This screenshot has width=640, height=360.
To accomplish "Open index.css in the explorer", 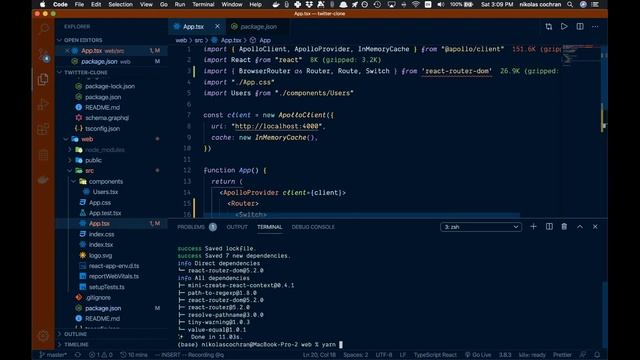I will 102,234.
